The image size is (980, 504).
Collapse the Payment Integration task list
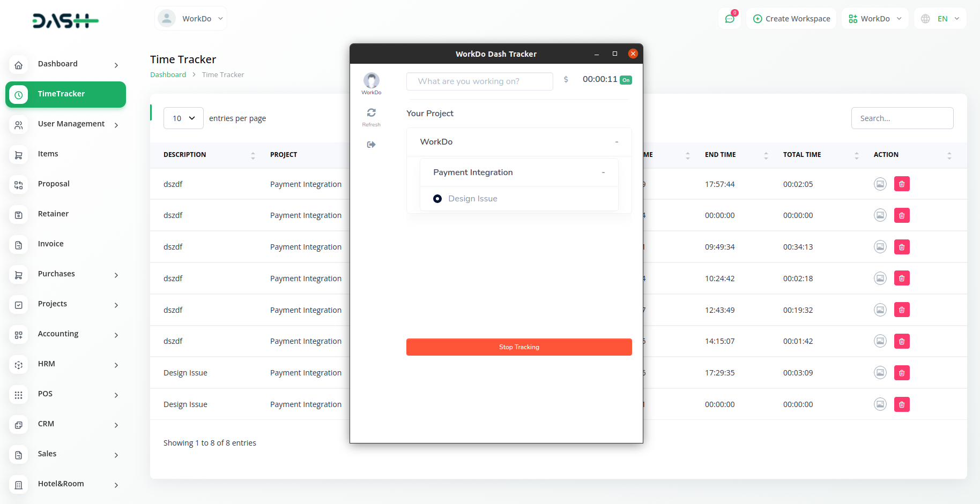[603, 172]
